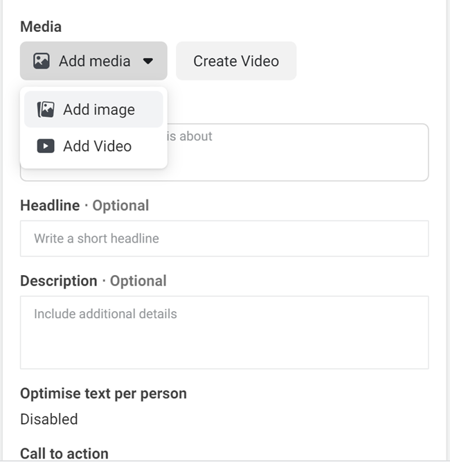Click the Add image photo icon
Image resolution: width=450 pixels, height=476 pixels.
pyautogui.click(x=46, y=109)
